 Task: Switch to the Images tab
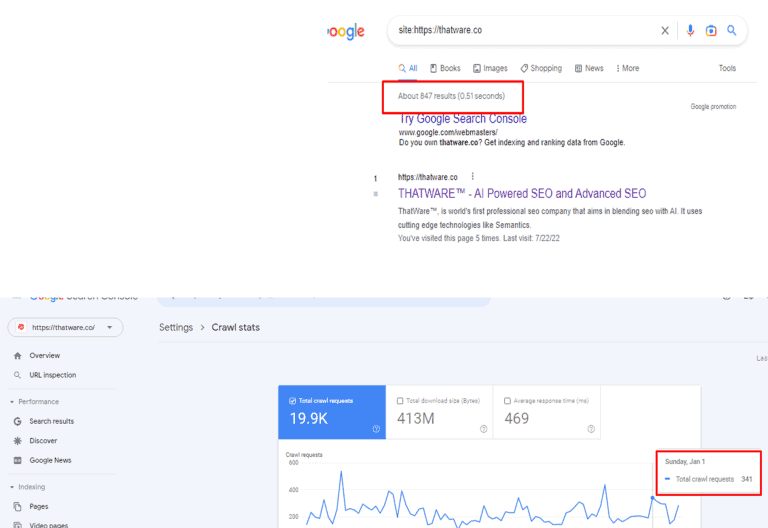pos(490,69)
